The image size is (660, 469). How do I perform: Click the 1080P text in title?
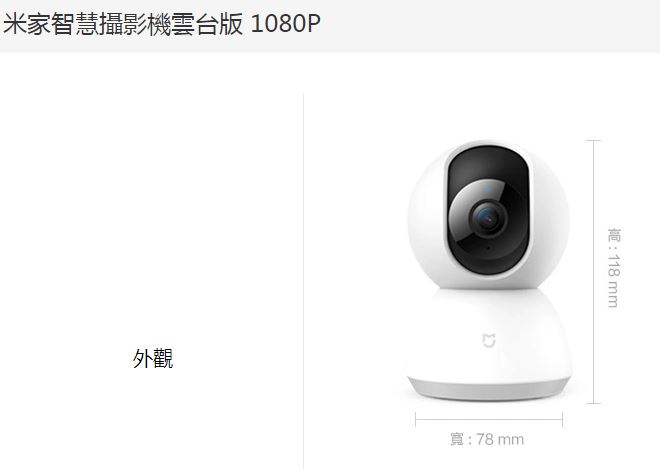pyautogui.click(x=285, y=24)
